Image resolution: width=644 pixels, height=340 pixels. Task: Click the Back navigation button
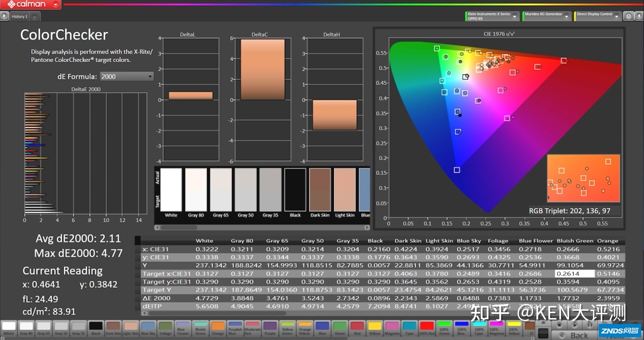tap(575, 335)
